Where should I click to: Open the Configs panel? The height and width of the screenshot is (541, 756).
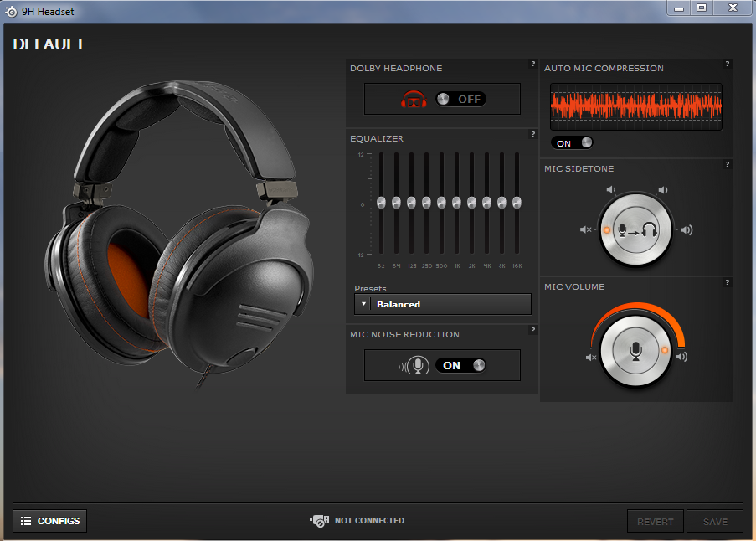pyautogui.click(x=50, y=521)
